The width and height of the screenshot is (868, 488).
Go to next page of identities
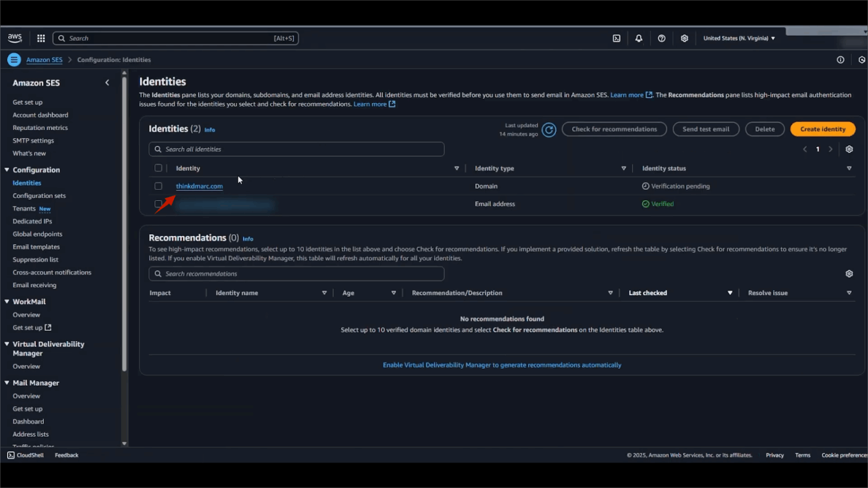point(830,149)
